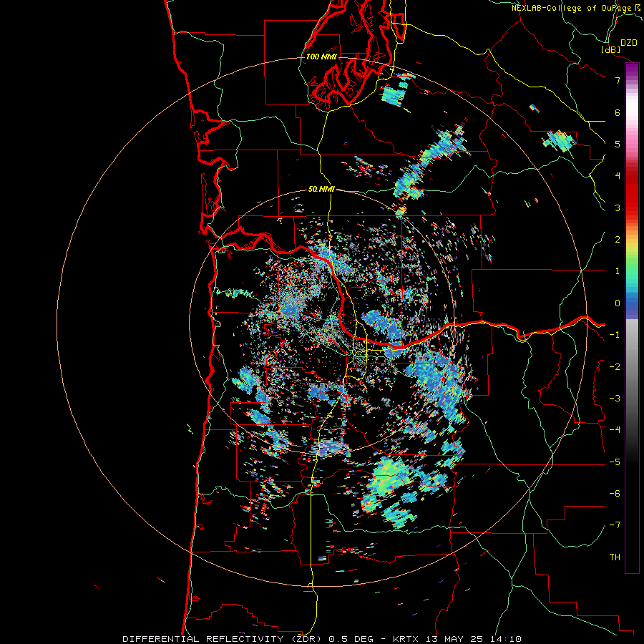Click the -5 value on color scale
The width and height of the screenshot is (644, 644).
(x=615, y=462)
